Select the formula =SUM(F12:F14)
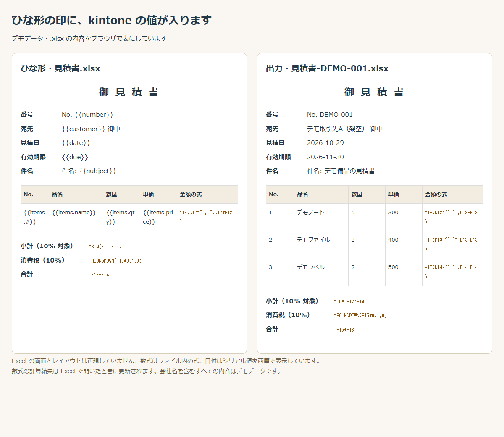This screenshot has height=437, width=504. pyautogui.click(x=350, y=302)
